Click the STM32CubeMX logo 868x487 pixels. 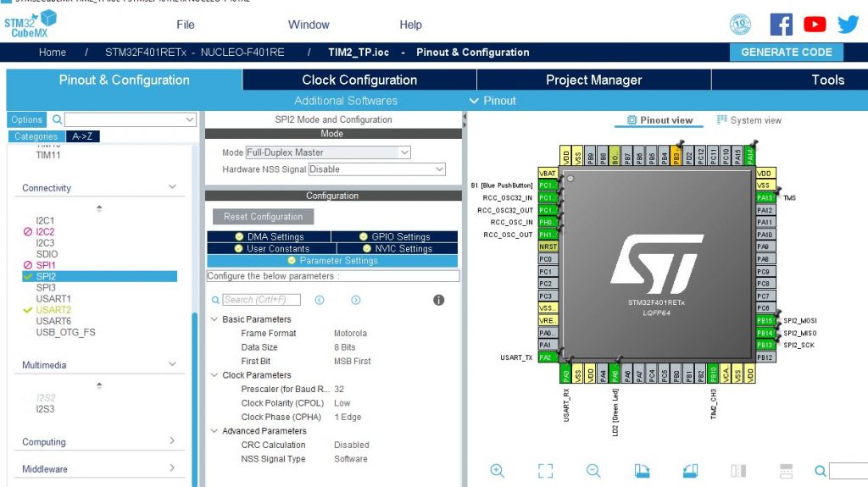(x=31, y=24)
